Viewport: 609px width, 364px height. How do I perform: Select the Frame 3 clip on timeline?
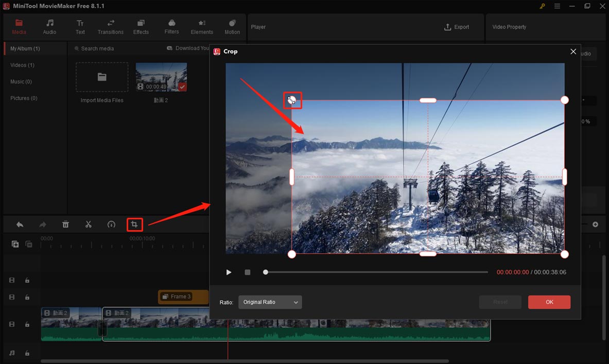pos(183,297)
